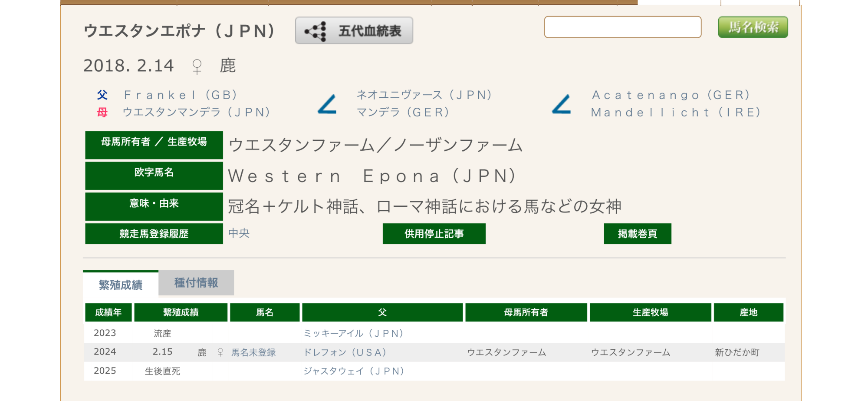Select the 繁殖成績 tab
Viewport: 868px width, 401px height.
pyautogui.click(x=121, y=284)
